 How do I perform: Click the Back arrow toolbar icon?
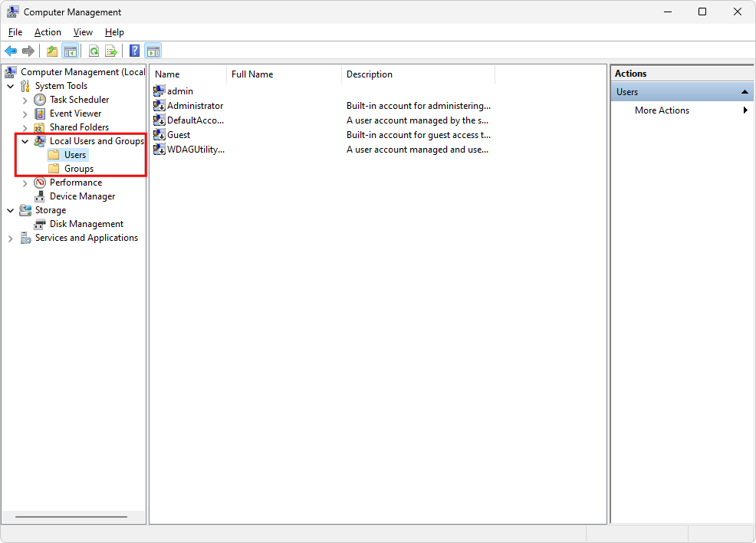pyautogui.click(x=11, y=51)
